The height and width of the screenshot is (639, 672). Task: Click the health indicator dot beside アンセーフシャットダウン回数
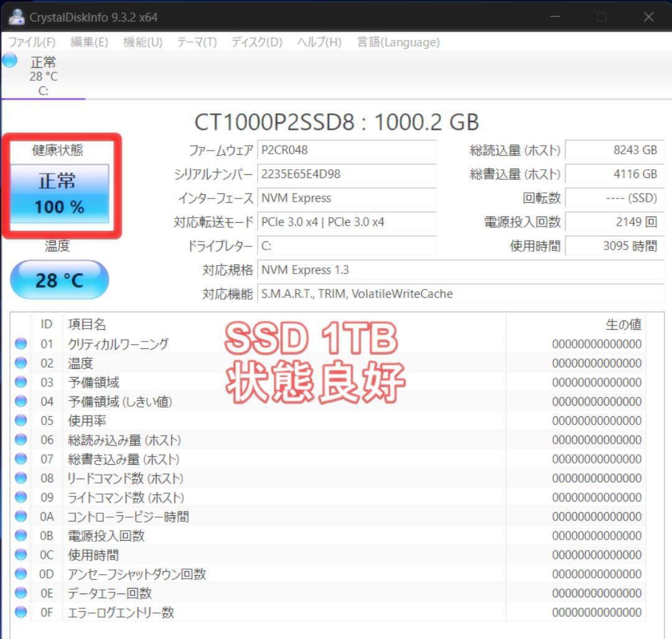click(x=21, y=574)
